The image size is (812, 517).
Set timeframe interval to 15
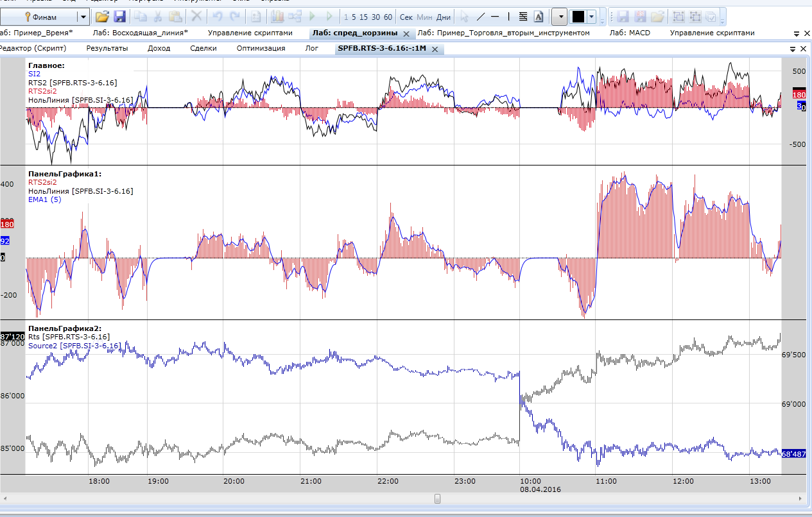(x=364, y=17)
